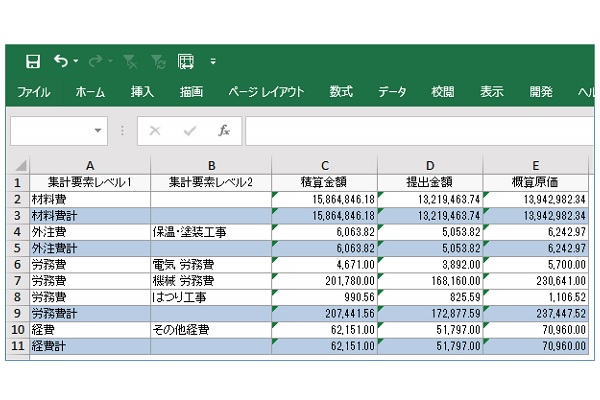Click the formula Cancel X icon
Image resolution: width=600 pixels, height=400 pixels.
coord(155,131)
